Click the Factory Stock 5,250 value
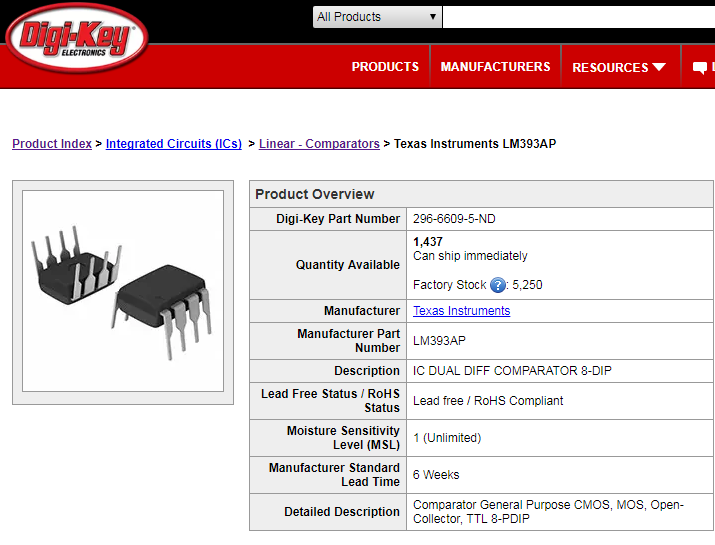Viewport: 715px width, 545px height. [527, 285]
